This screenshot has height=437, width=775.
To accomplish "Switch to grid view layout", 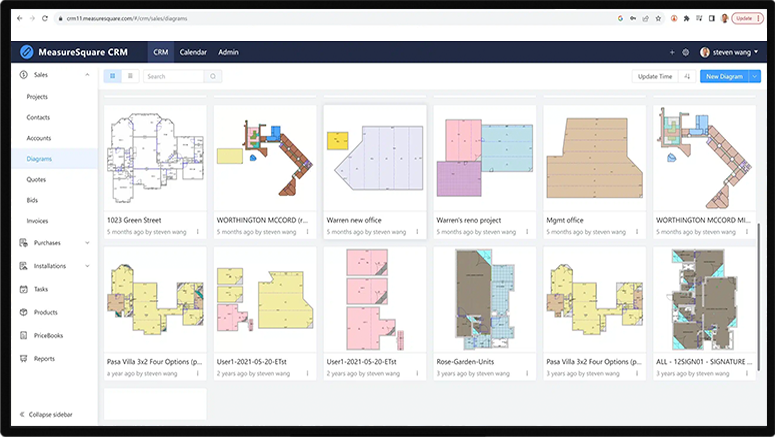I will [112, 76].
